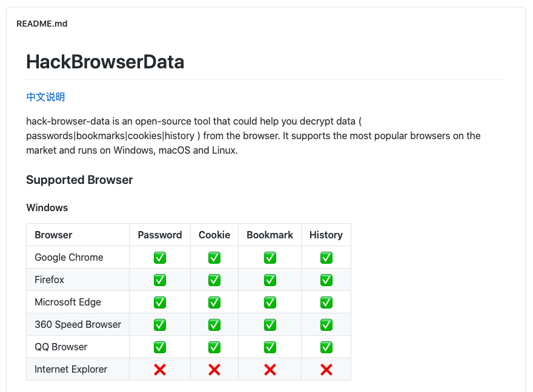Click 360 Speed Browser History check icon
The height and width of the screenshot is (392, 533).
(326, 325)
